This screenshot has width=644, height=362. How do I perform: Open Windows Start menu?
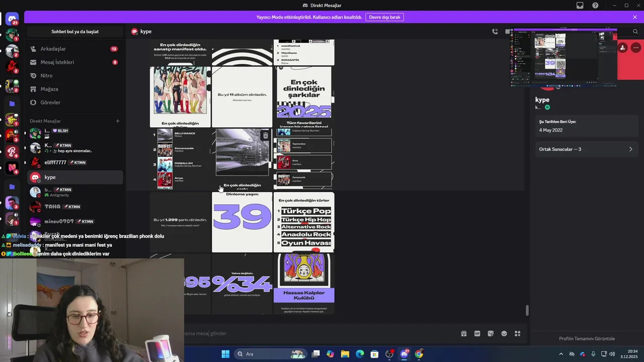click(225, 354)
